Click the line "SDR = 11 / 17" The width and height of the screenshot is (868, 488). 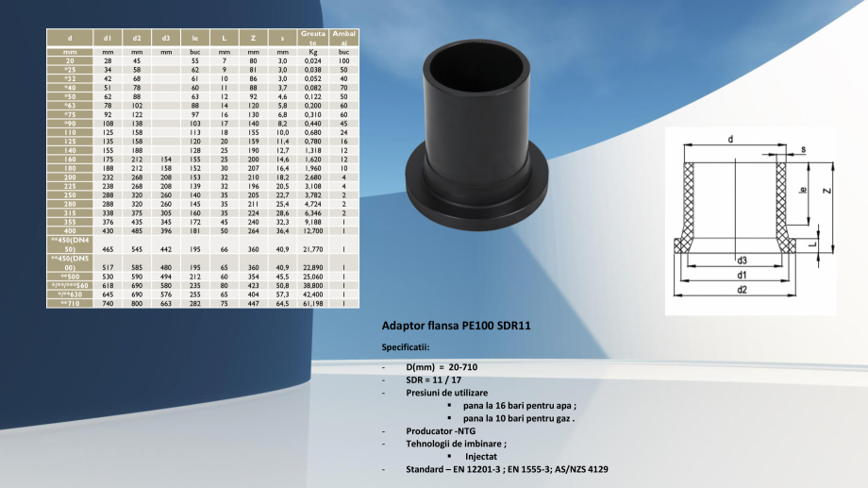coord(433,380)
